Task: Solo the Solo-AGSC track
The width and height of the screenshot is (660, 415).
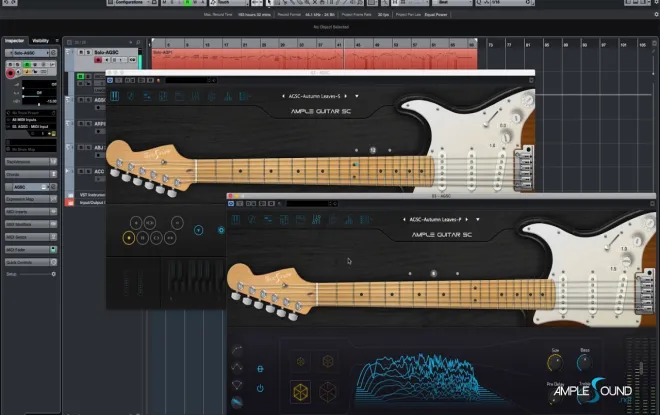Action: click(x=88, y=52)
